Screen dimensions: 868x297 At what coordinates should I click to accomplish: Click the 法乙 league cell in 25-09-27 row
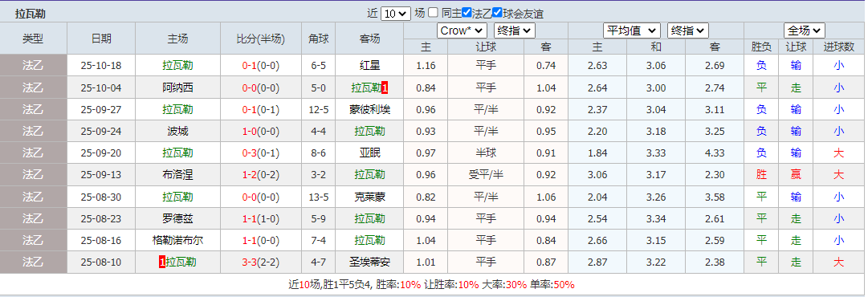33,109
